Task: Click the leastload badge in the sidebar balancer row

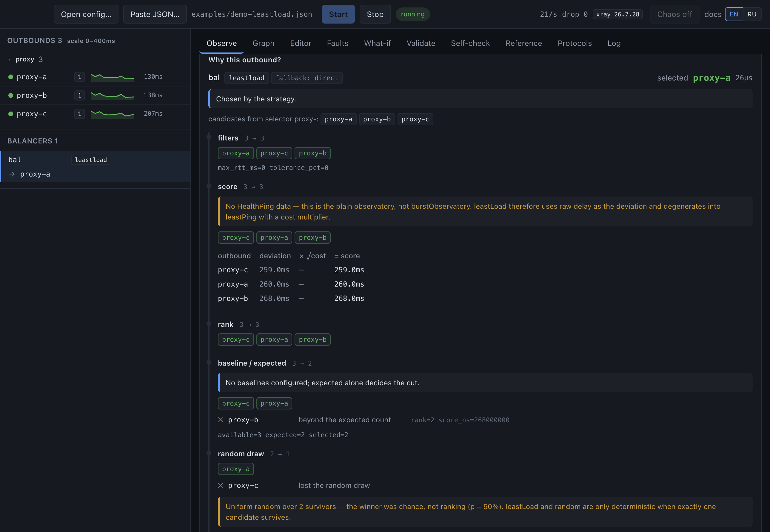Action: pyautogui.click(x=91, y=160)
